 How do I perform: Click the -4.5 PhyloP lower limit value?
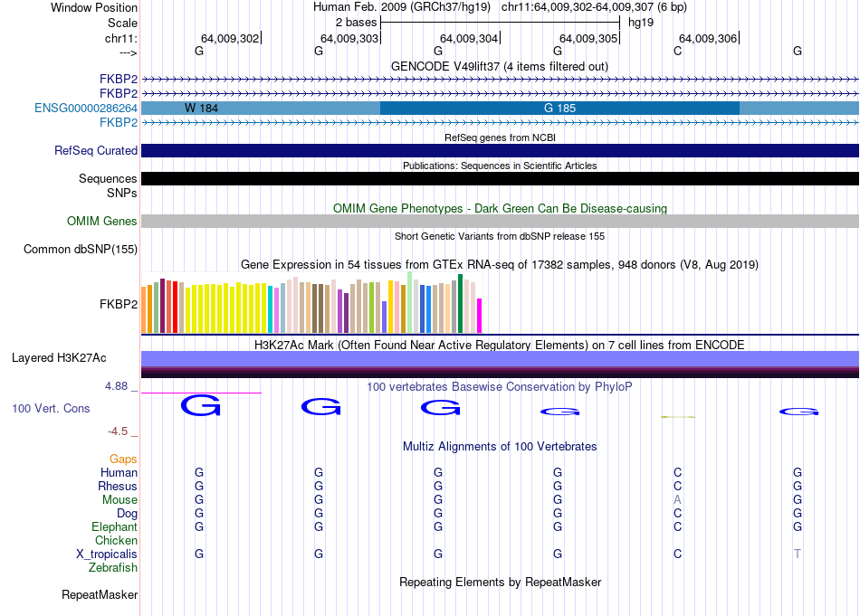(x=118, y=431)
